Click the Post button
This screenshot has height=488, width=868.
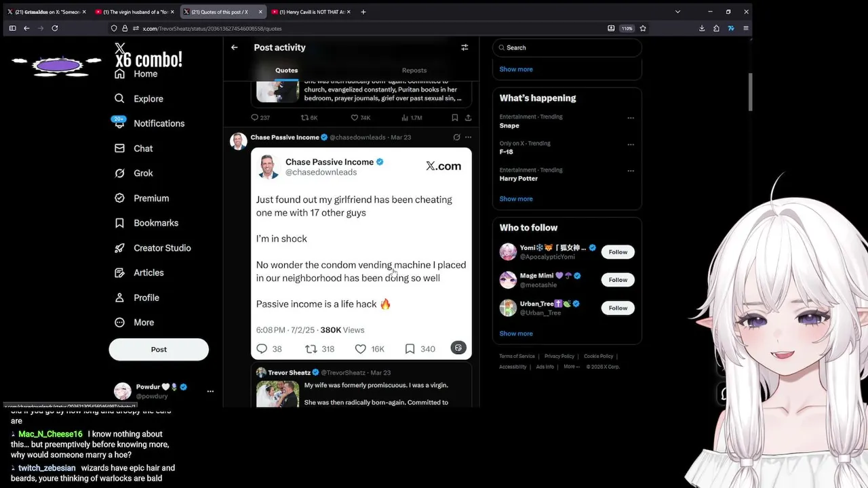click(x=159, y=349)
